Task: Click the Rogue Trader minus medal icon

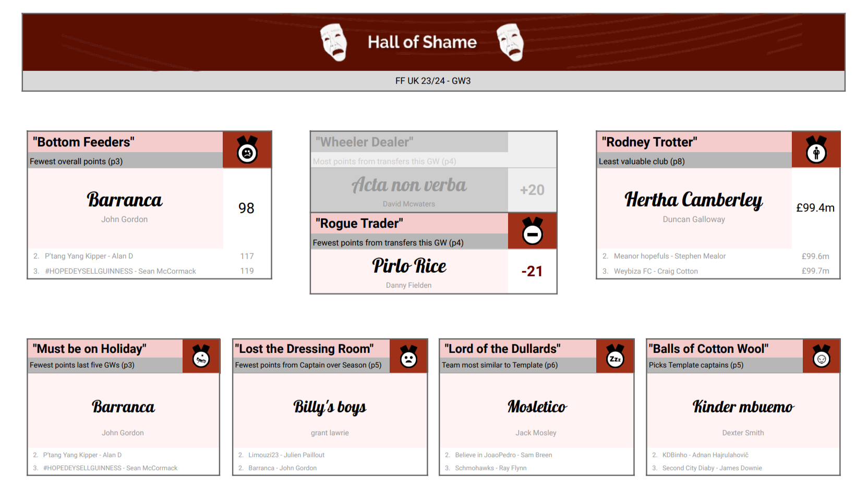Action: click(x=532, y=231)
